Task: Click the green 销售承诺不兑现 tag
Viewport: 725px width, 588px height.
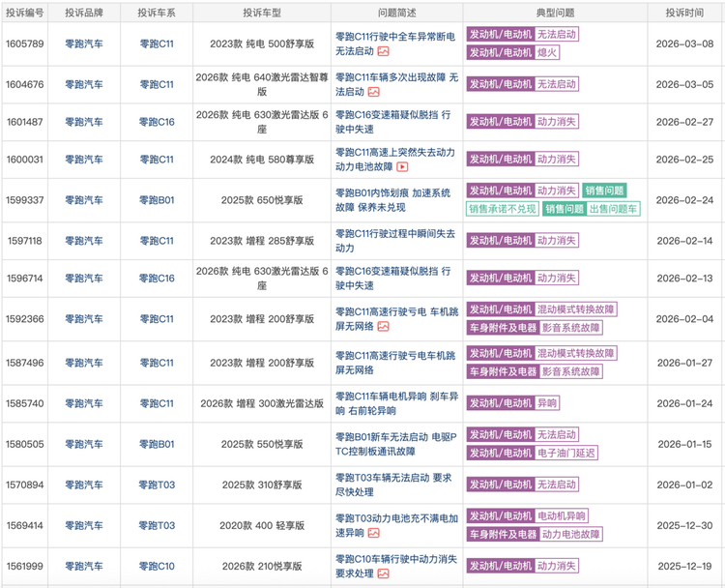Action: 502,209
